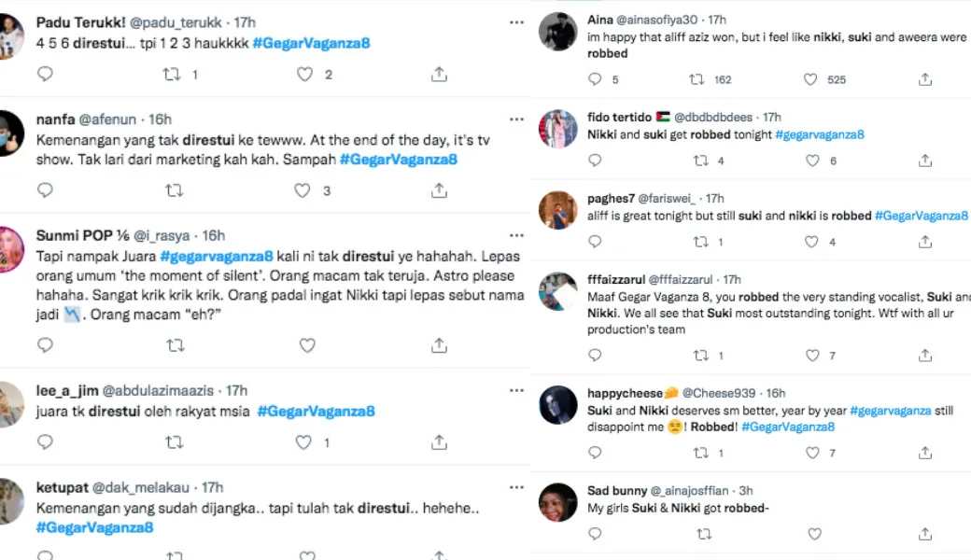Open more options menu on nanfa's tweet
Image resolution: width=971 pixels, height=560 pixels.
516,119
